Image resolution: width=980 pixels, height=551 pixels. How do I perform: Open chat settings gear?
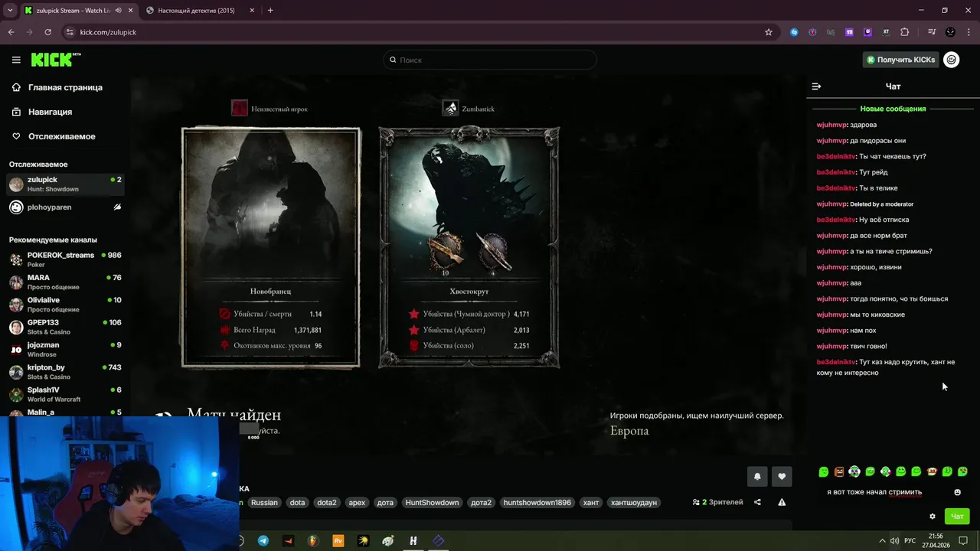933,517
